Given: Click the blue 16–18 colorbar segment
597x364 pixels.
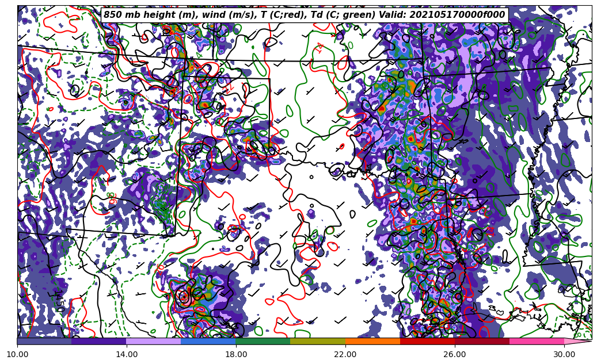Looking at the screenshot, I should tap(208, 341).
